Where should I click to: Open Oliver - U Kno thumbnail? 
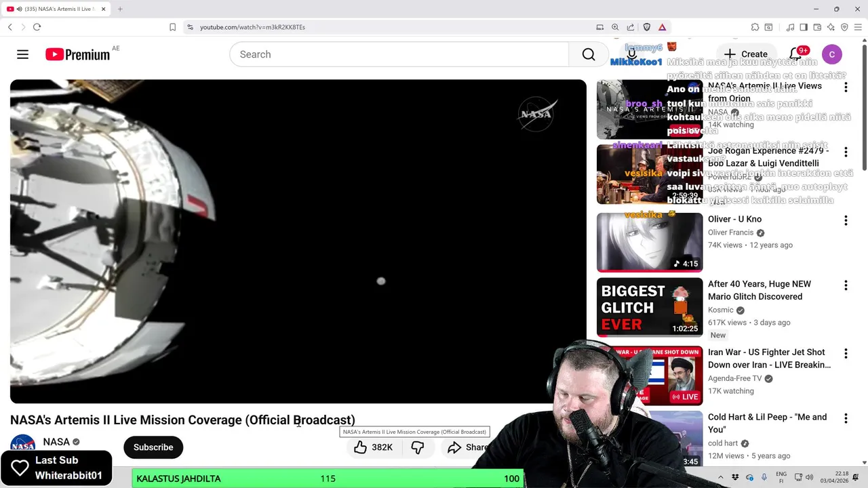pyautogui.click(x=650, y=242)
